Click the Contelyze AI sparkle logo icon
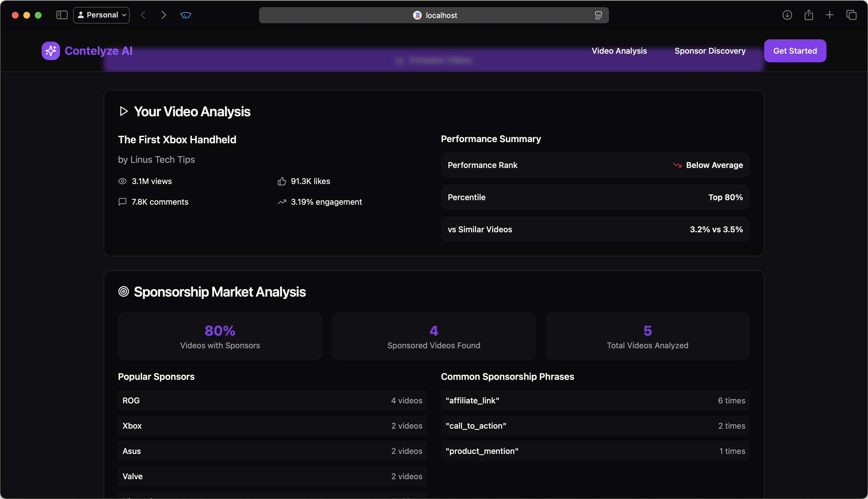This screenshot has width=868, height=499. click(x=51, y=51)
